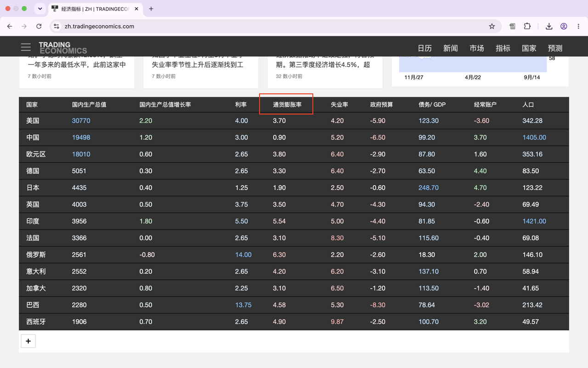Click Euro area GDP value 18010
The image size is (588, 368).
point(81,154)
